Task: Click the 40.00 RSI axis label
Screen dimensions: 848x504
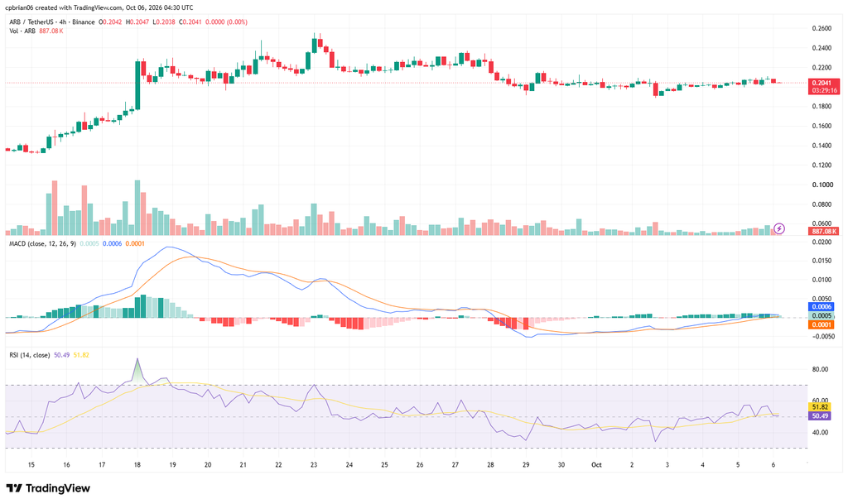Action: click(x=820, y=432)
